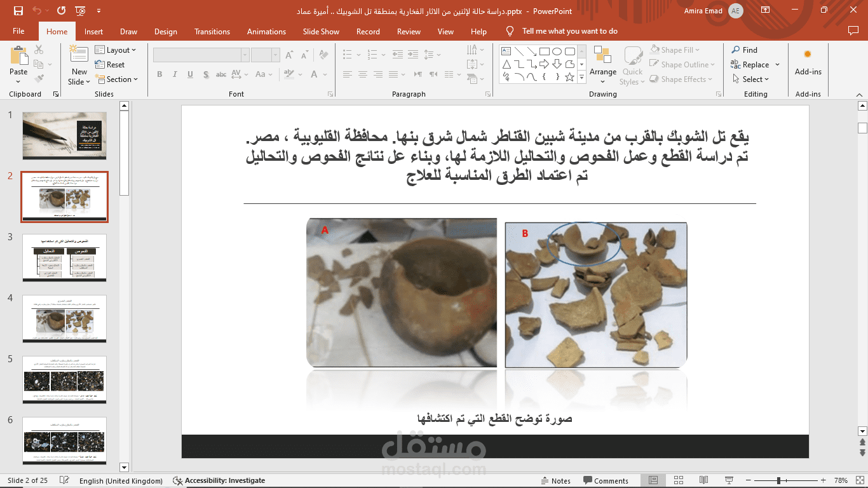Switch to Slide Sorter view
This screenshot has width=868, height=488.
tap(678, 480)
